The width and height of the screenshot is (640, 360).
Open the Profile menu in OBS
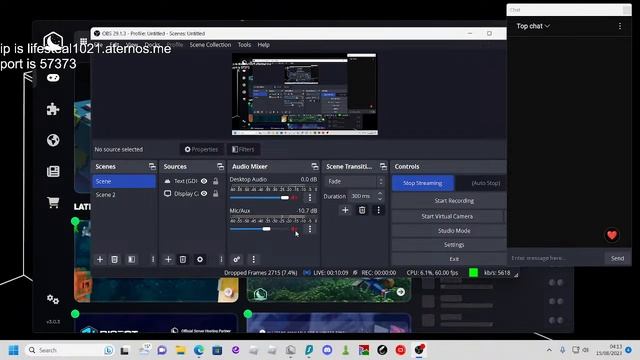click(x=175, y=45)
